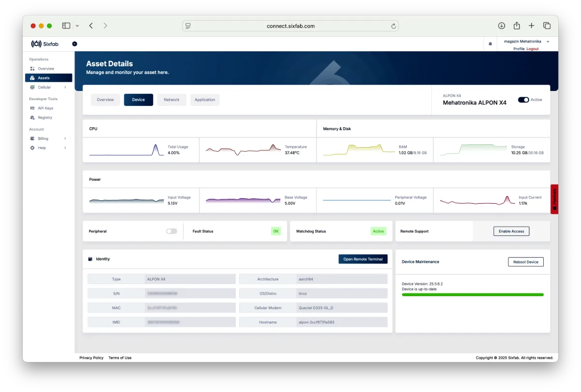Screen dimensions: 581x392
Task: Click the Help lifebuoy icon in the sidebar
Action: click(x=32, y=148)
